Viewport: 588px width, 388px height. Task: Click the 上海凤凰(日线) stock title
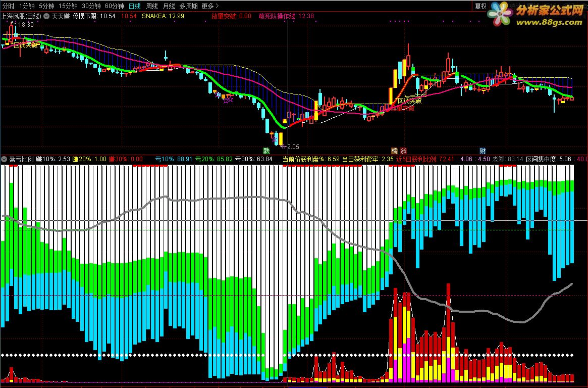coord(21,16)
